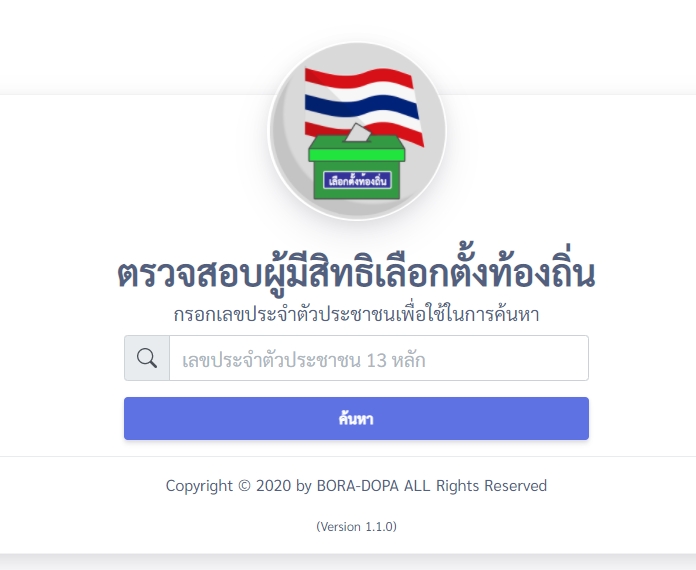Click the year 2020 in the footer

(273, 486)
